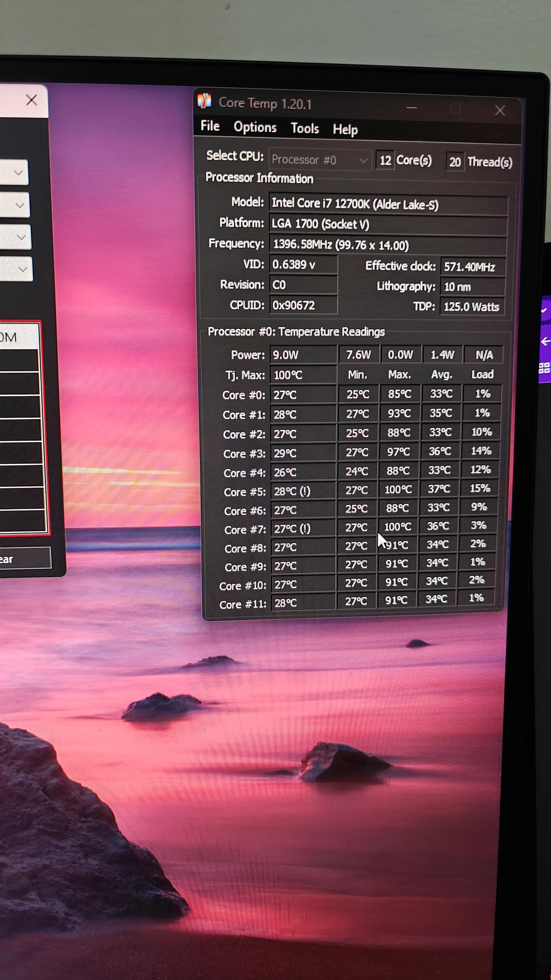Click the purple back arrow at screen edge

pyautogui.click(x=546, y=342)
